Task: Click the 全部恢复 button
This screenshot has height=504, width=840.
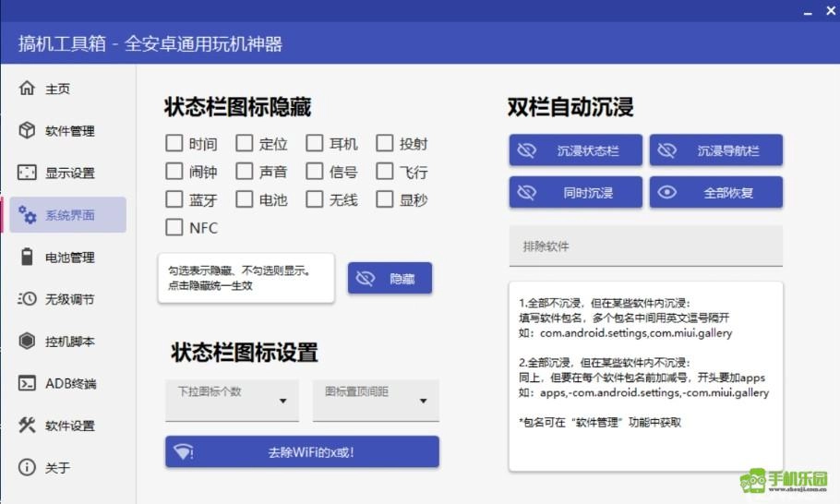Action: pyautogui.click(x=716, y=193)
